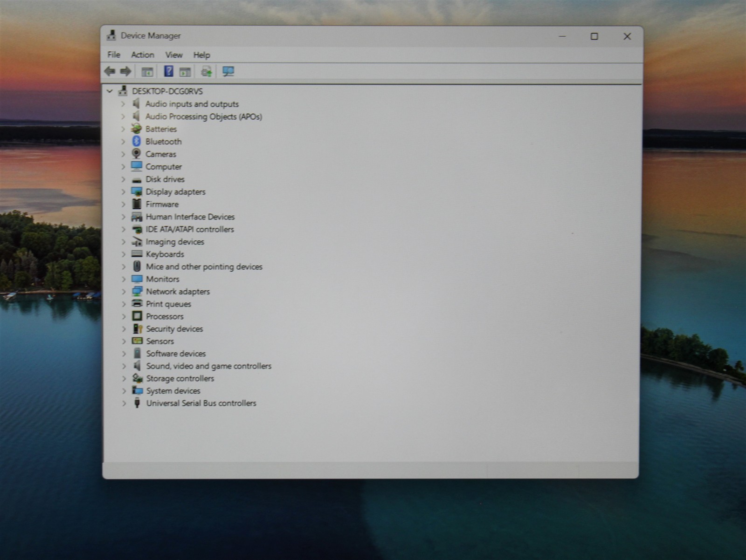Select Mice and other pointing devices
The image size is (746, 560).
[x=204, y=266]
